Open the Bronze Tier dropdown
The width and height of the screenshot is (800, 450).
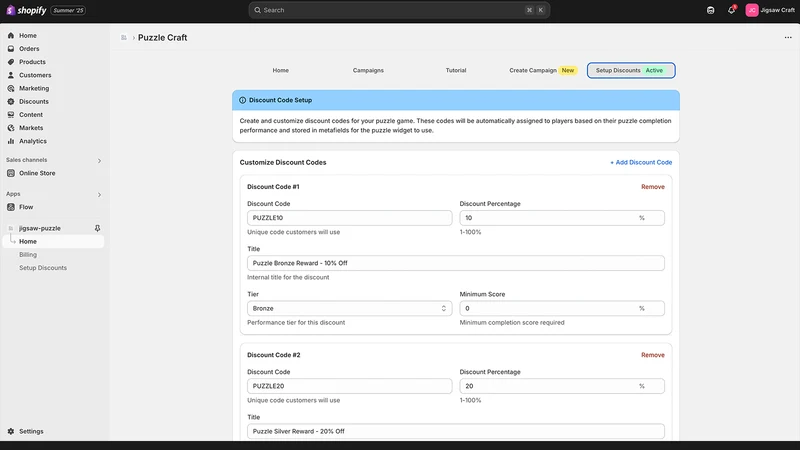349,309
